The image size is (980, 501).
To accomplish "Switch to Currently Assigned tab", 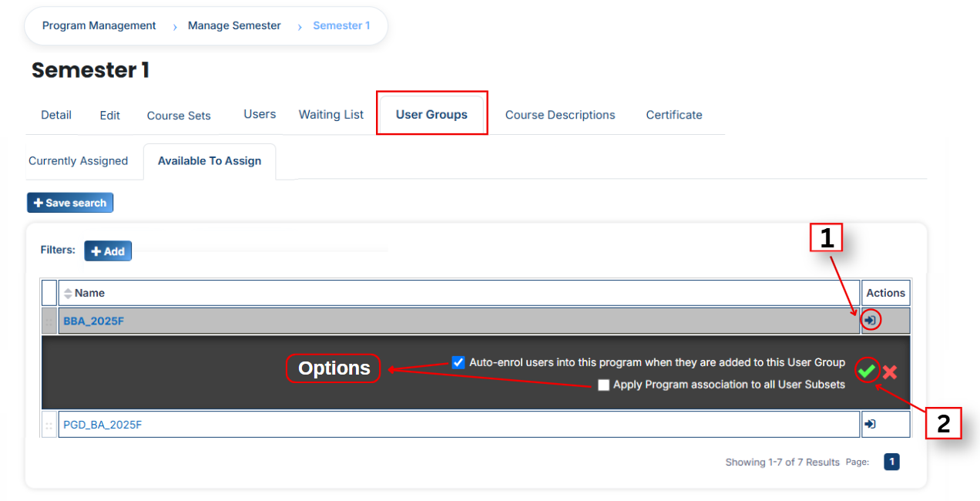I will coord(78,161).
